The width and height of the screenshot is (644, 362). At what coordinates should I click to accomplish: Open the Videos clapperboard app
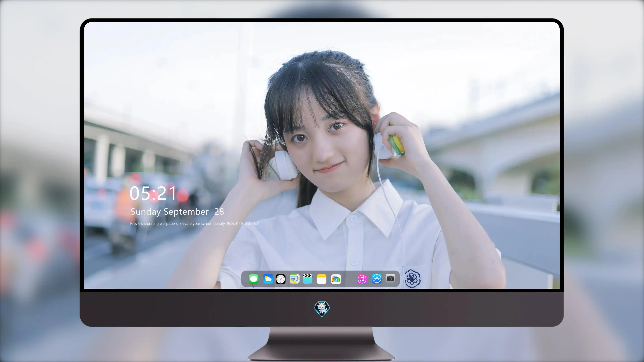[308, 279]
